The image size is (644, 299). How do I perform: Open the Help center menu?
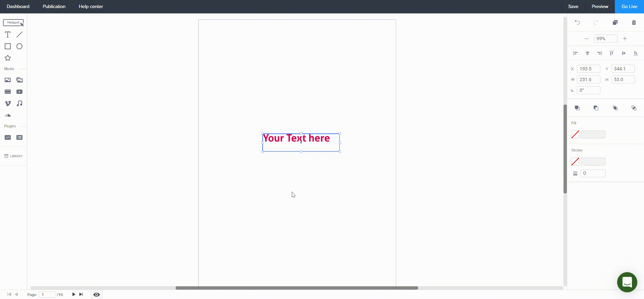[91, 6]
